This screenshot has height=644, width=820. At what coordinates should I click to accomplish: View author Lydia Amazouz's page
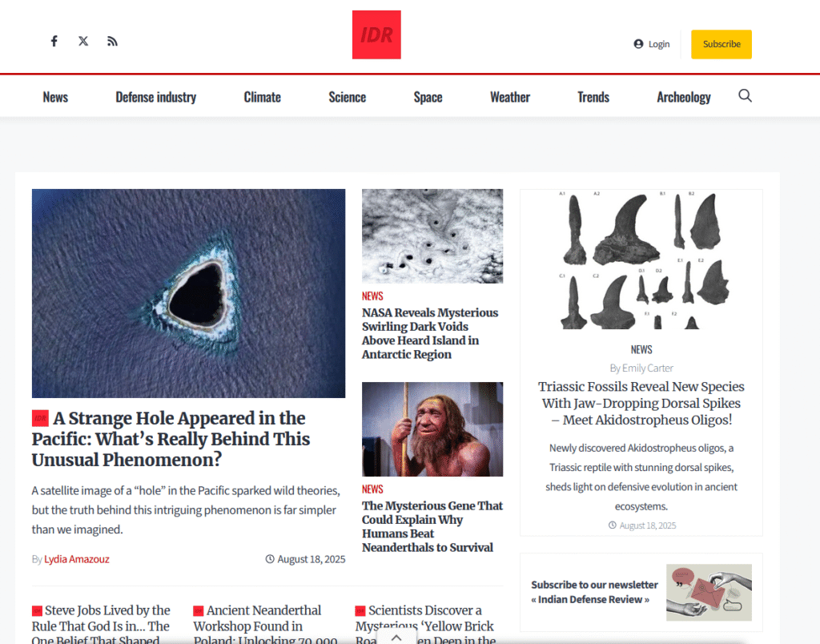click(x=77, y=559)
